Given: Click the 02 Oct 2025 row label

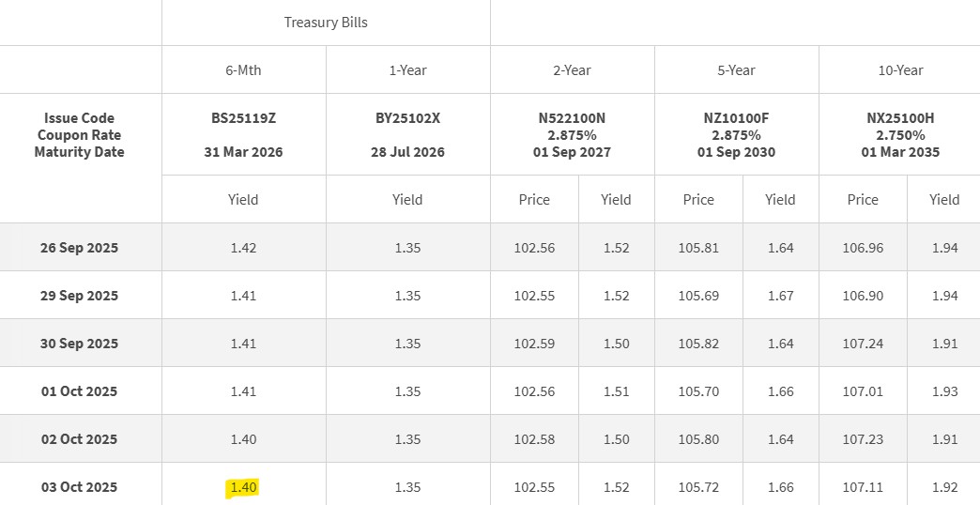Looking at the screenshot, I should pyautogui.click(x=80, y=439).
